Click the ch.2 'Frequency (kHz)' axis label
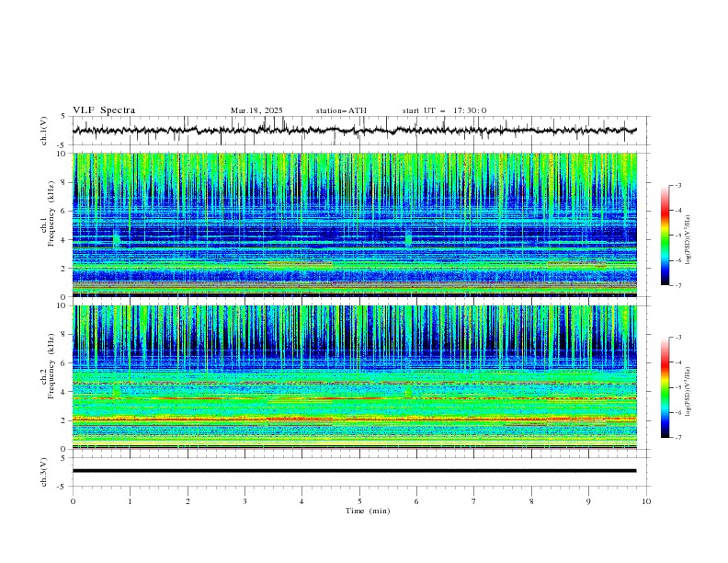This screenshot has width=728, height=563. pyautogui.click(x=51, y=366)
